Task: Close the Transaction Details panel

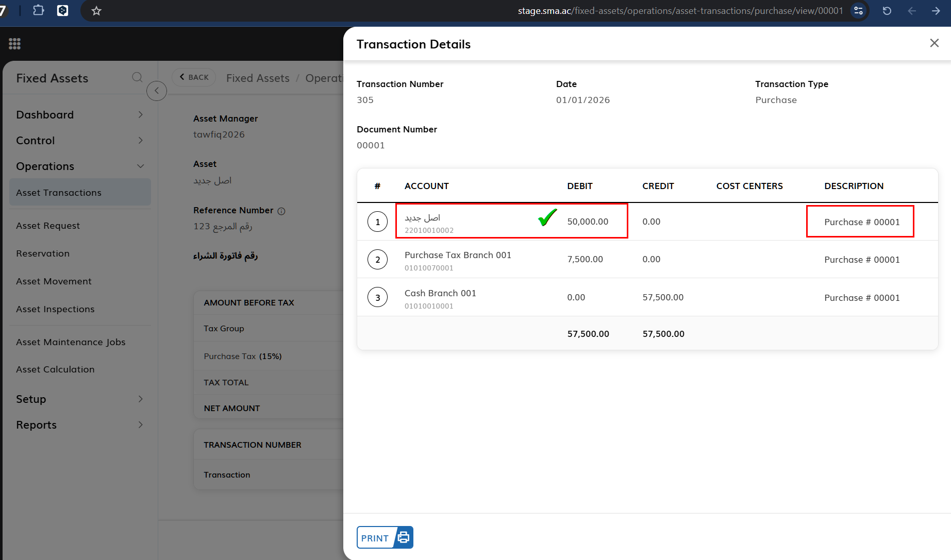Action: (934, 43)
